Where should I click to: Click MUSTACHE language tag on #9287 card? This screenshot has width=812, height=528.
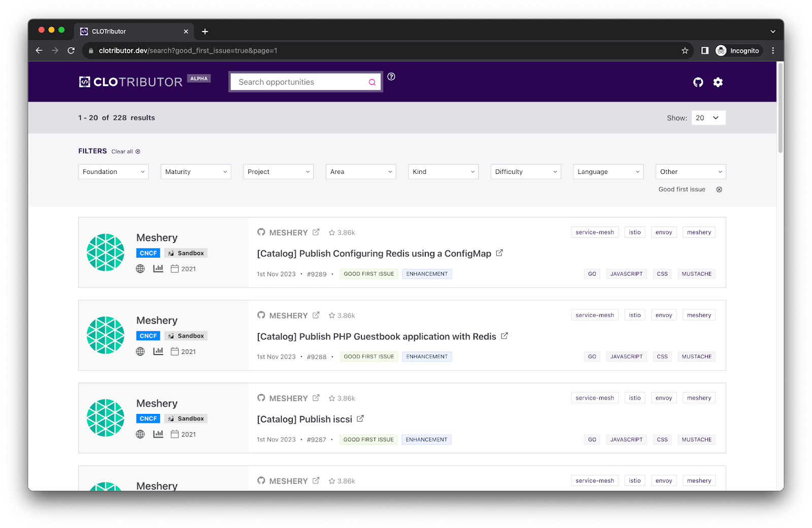697,440
